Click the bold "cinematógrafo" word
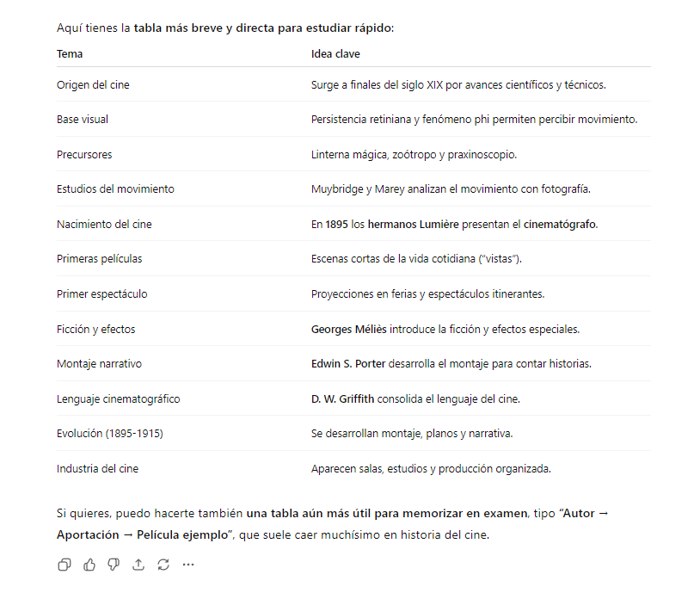700x599 pixels. pos(561,225)
